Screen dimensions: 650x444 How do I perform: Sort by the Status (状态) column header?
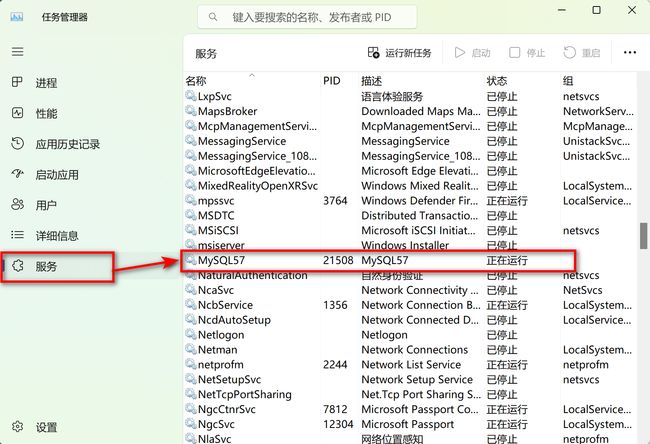[x=522, y=81]
